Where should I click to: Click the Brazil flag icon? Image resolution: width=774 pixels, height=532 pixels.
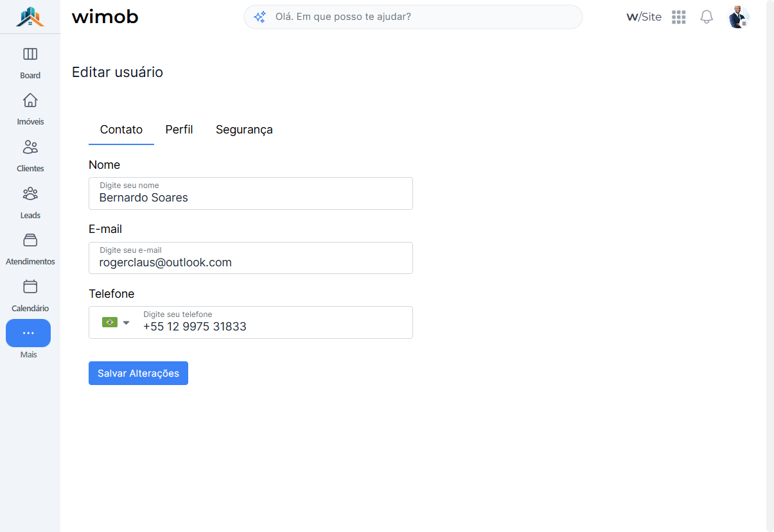110,322
